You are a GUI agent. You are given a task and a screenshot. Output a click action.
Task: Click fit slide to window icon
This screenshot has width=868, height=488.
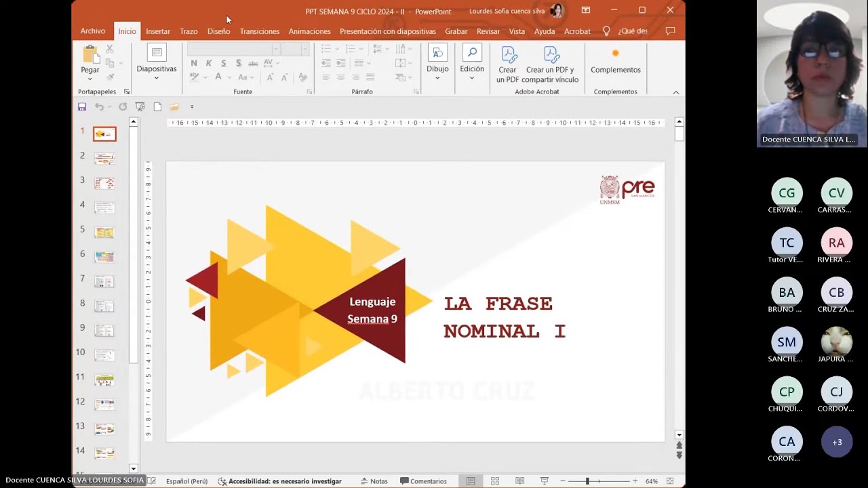coord(670,481)
